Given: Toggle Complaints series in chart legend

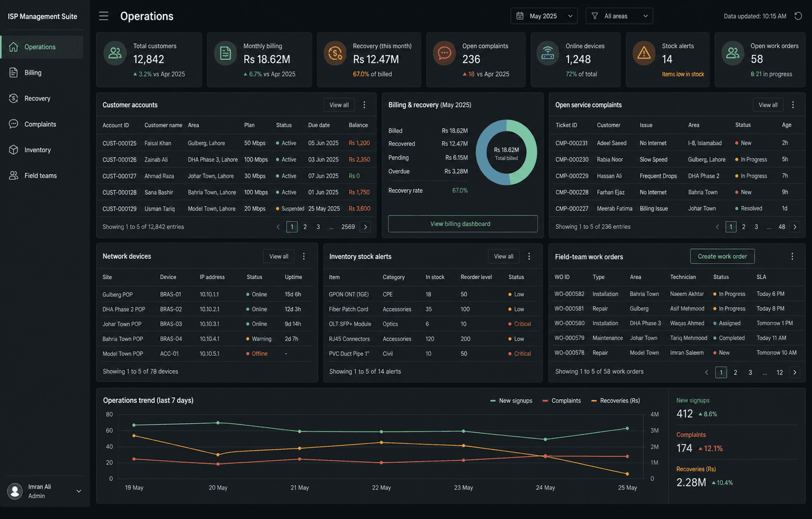Looking at the screenshot, I should (562, 401).
